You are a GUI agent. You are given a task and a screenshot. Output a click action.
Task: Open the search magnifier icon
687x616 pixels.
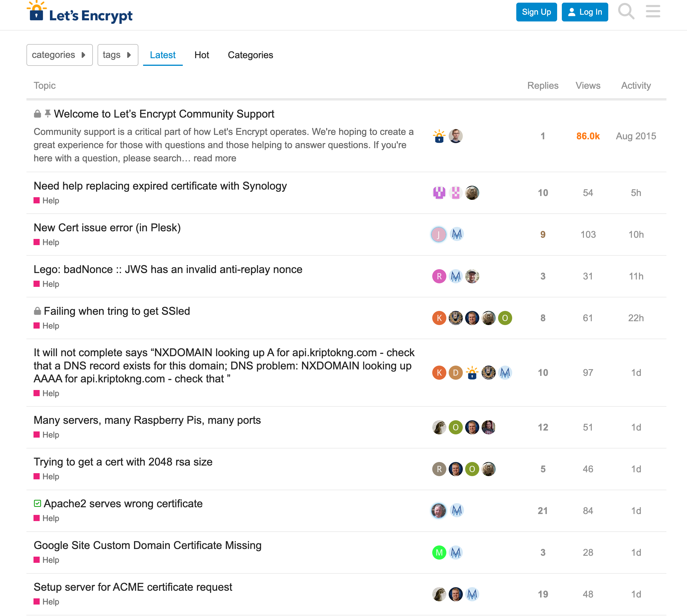click(x=626, y=11)
